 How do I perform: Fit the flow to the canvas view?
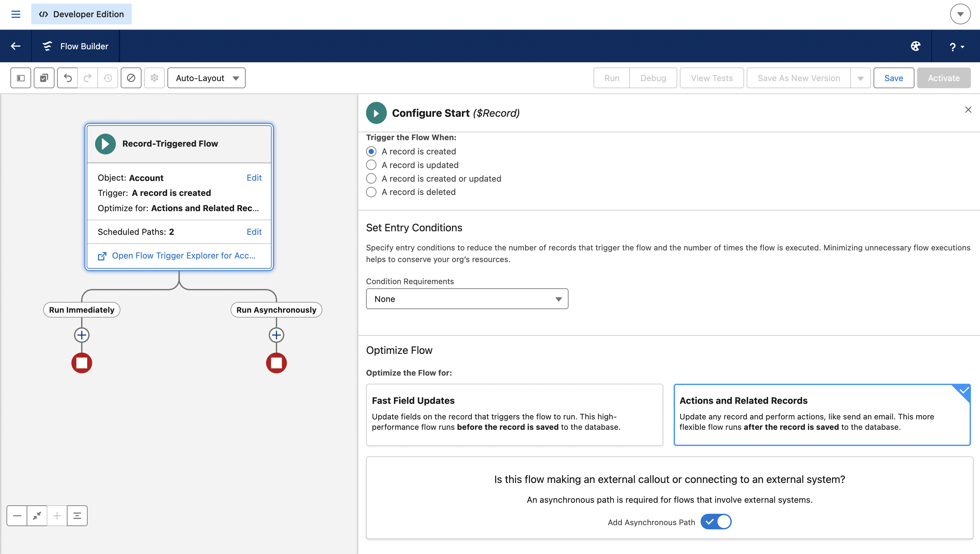click(x=37, y=516)
